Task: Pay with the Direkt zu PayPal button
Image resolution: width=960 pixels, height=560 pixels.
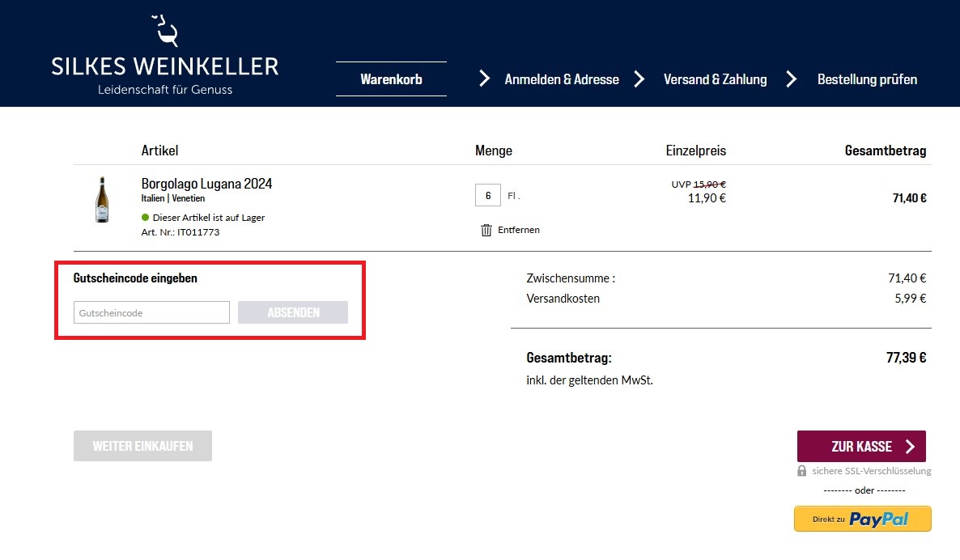Action: pos(863,519)
